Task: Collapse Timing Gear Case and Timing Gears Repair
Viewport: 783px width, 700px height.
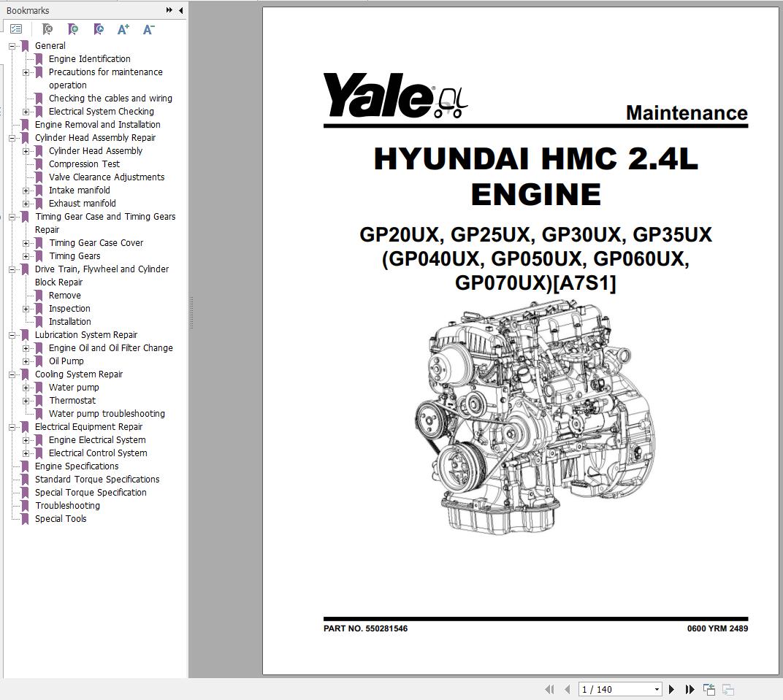Action: pos(12,217)
